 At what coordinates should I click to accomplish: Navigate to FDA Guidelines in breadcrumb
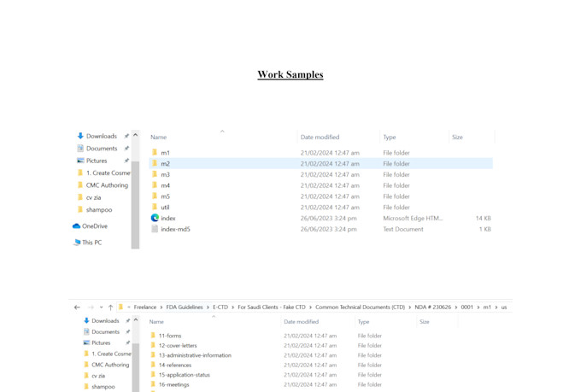tap(185, 307)
